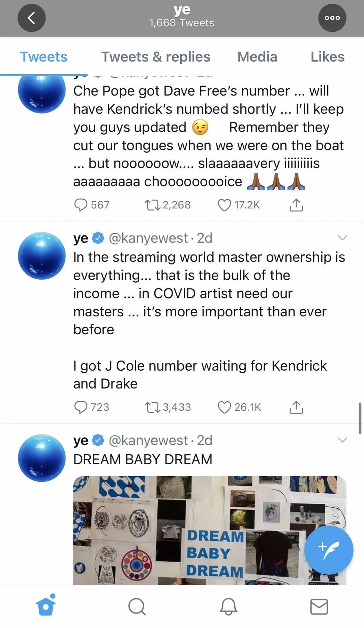This screenshot has height=628, width=364.
Task: Open the chevron on the streaming world tweet
Action: tap(343, 237)
